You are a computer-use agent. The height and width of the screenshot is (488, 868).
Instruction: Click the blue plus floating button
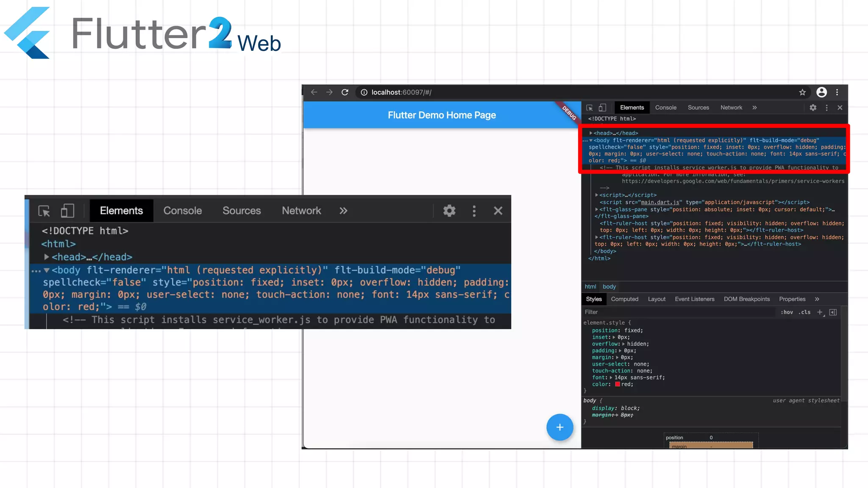tap(559, 427)
